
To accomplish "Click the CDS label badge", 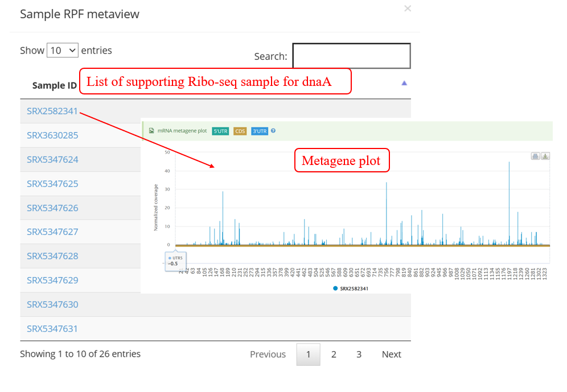I will tap(240, 131).
